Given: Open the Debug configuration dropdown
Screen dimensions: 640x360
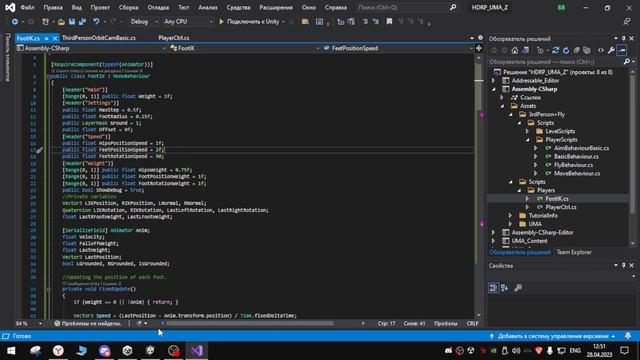Looking at the screenshot, I should (x=144, y=22).
